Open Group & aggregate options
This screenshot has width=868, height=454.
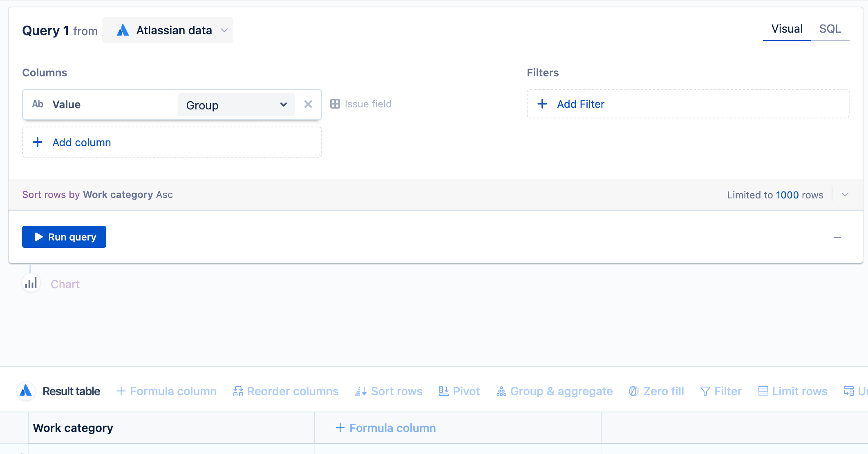(x=555, y=391)
